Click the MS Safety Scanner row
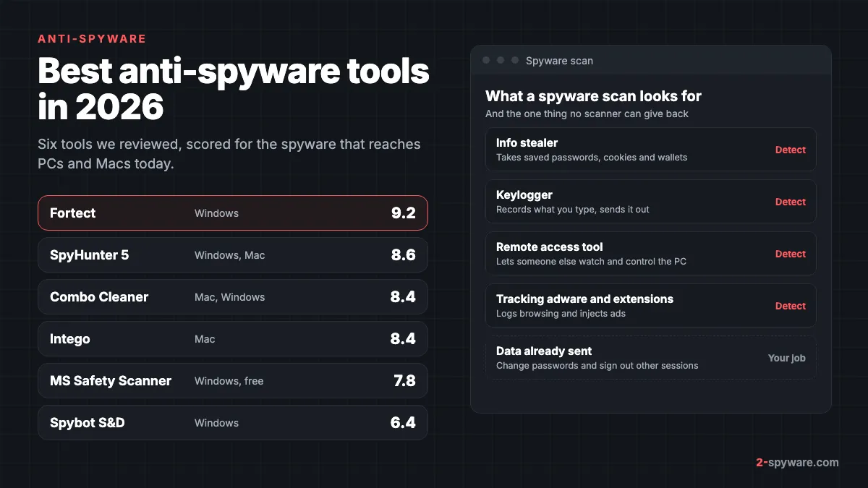868x488 pixels. [233, 381]
